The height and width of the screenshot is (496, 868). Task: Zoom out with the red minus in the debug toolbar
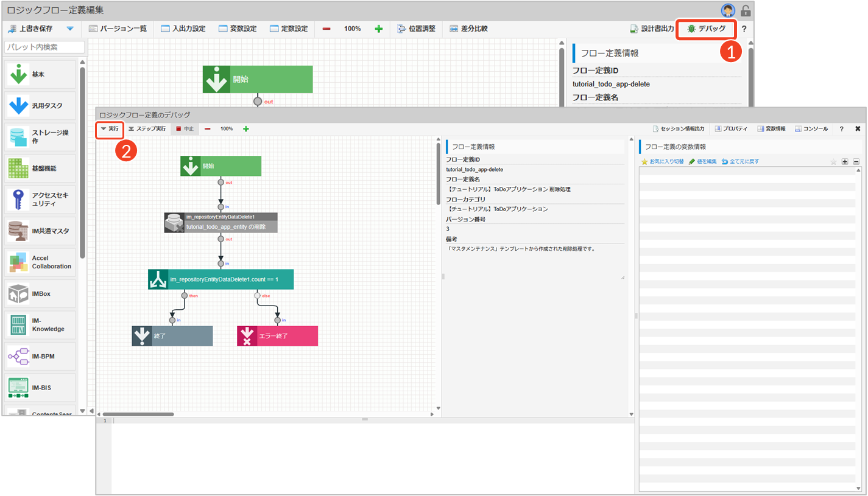(x=208, y=129)
